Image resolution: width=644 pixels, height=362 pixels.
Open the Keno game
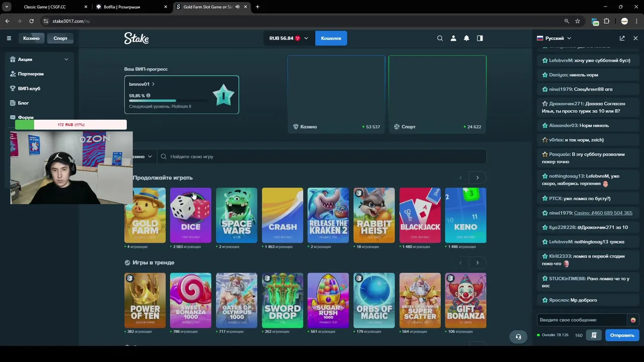click(x=466, y=215)
